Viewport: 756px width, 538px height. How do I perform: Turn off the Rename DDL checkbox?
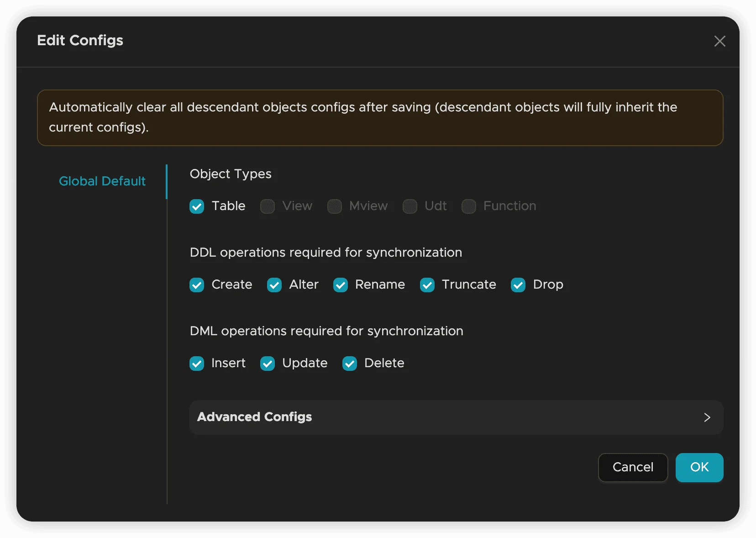click(341, 285)
